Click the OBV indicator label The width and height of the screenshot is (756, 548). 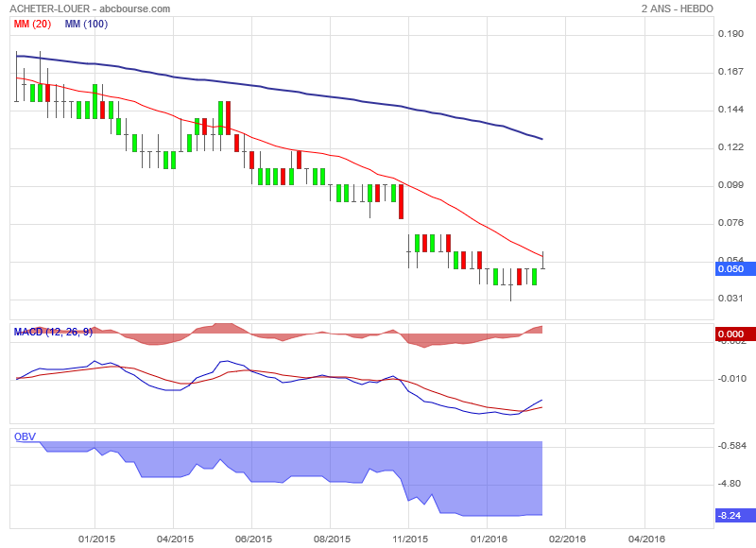[x=26, y=437]
